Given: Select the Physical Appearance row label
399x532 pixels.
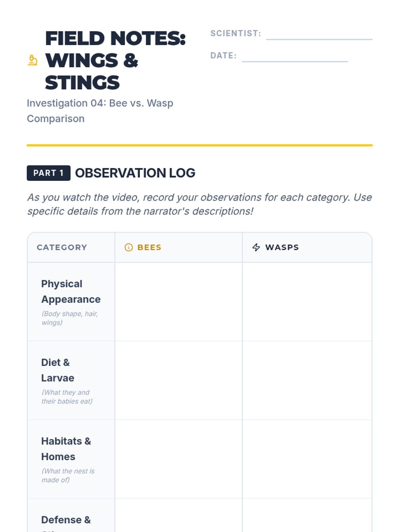Looking at the screenshot, I should point(71,292).
